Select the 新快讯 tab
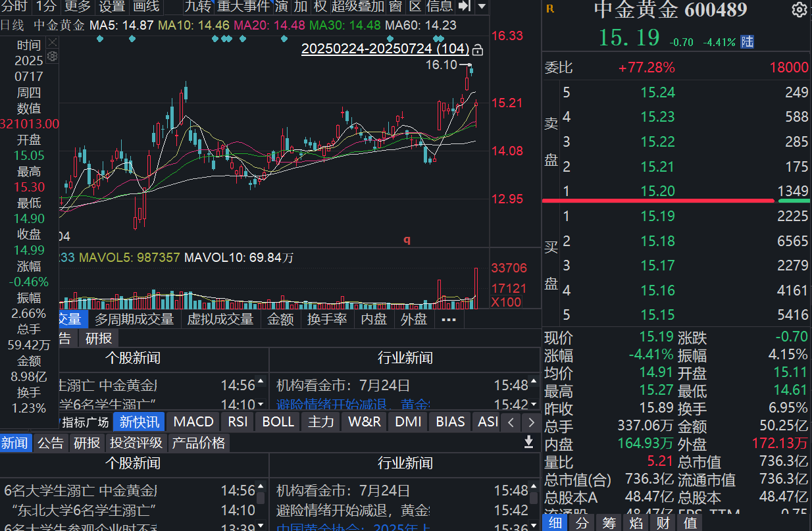 pyautogui.click(x=139, y=422)
